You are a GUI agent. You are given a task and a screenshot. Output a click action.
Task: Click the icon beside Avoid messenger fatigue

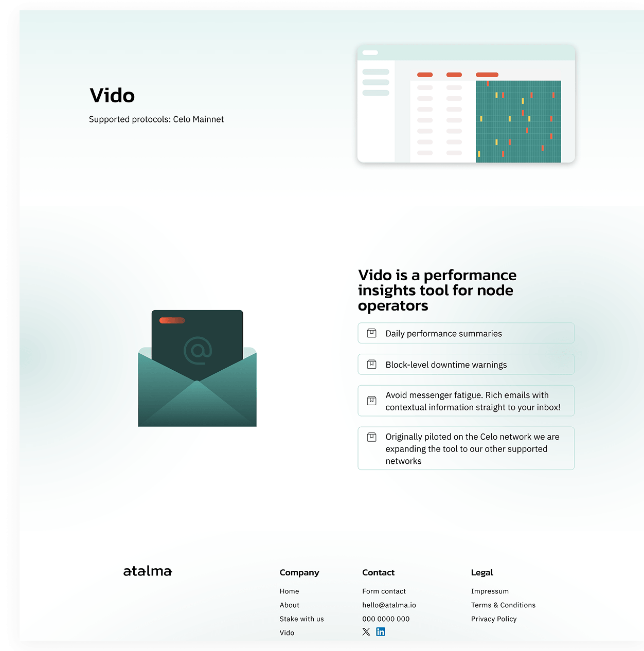click(372, 401)
